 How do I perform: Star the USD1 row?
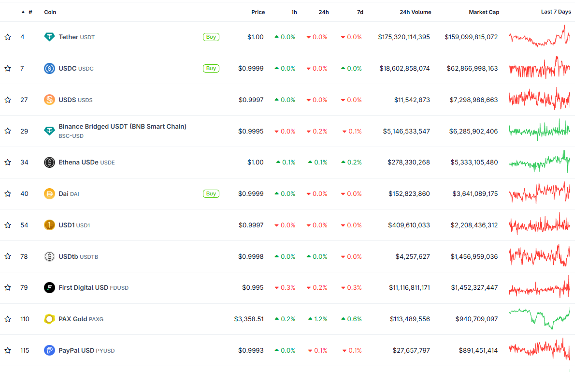8,225
